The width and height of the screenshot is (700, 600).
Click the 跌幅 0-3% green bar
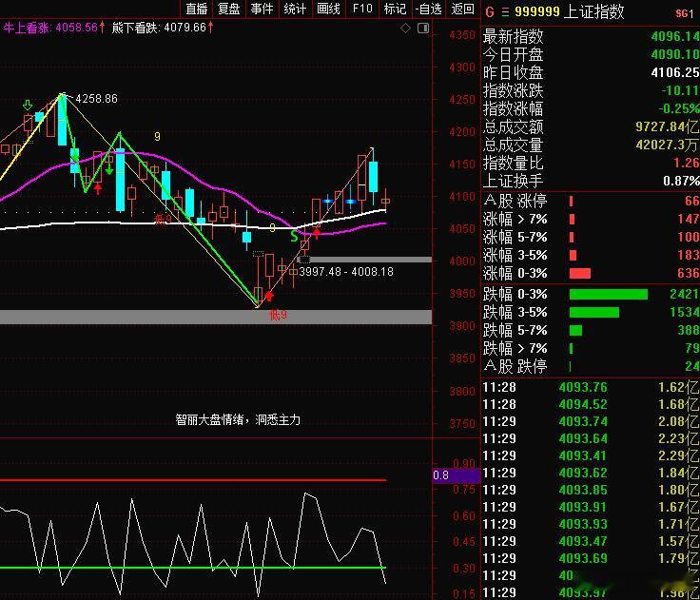click(609, 294)
